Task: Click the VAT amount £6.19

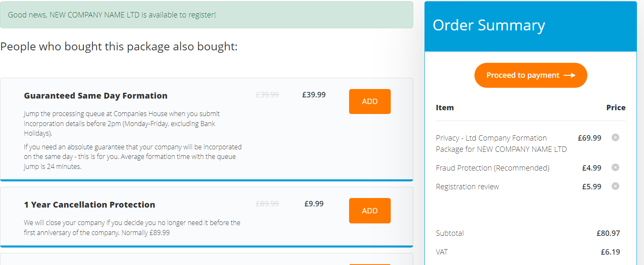Action: (610, 252)
